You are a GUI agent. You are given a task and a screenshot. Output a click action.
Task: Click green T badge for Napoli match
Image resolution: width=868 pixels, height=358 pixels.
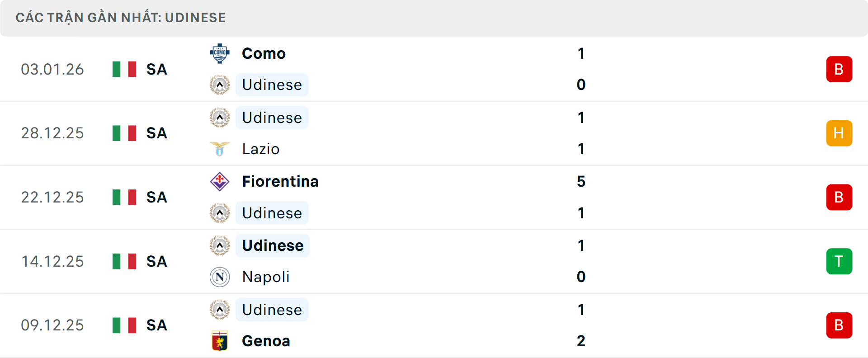pos(839,261)
